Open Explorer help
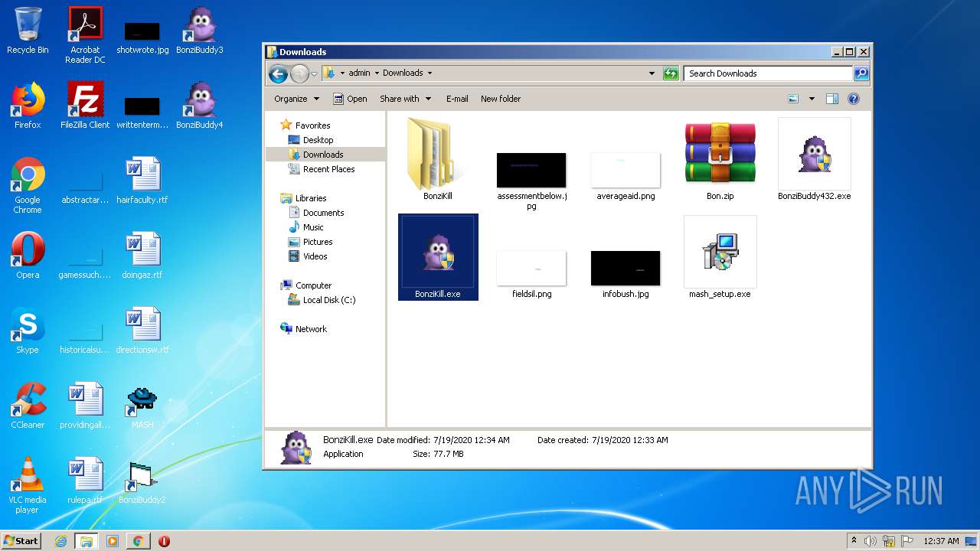 point(854,99)
